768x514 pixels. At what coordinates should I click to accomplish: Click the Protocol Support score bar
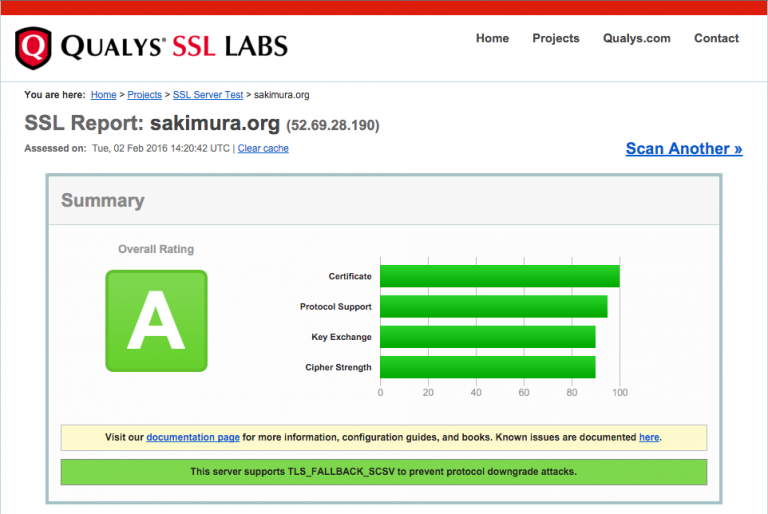[494, 306]
